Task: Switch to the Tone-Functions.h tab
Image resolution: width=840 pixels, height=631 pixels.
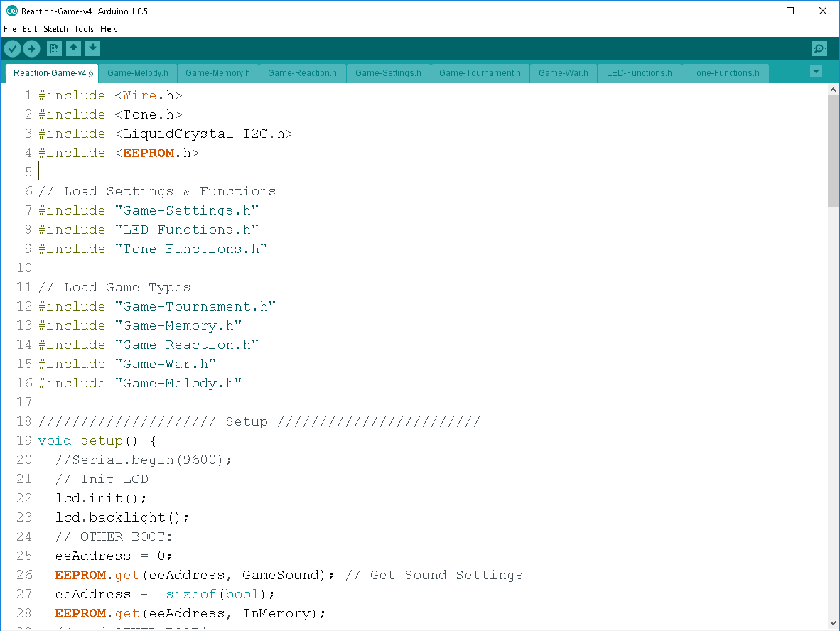Action: point(725,72)
